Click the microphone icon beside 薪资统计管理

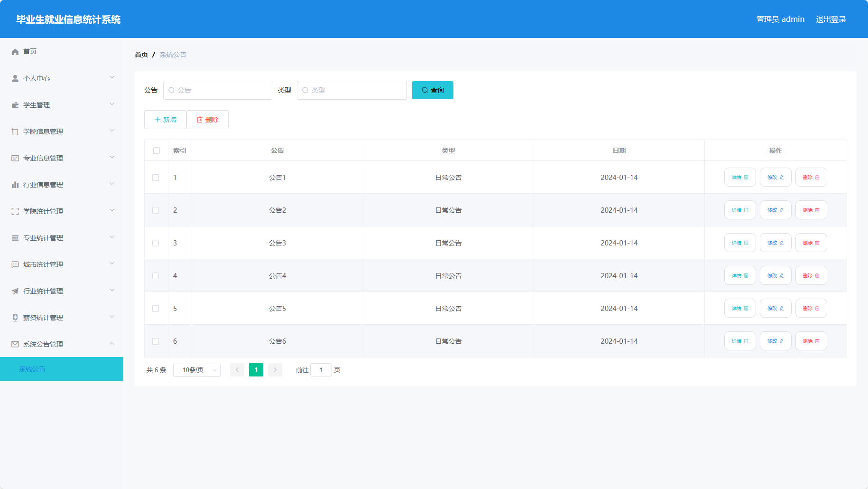15,318
